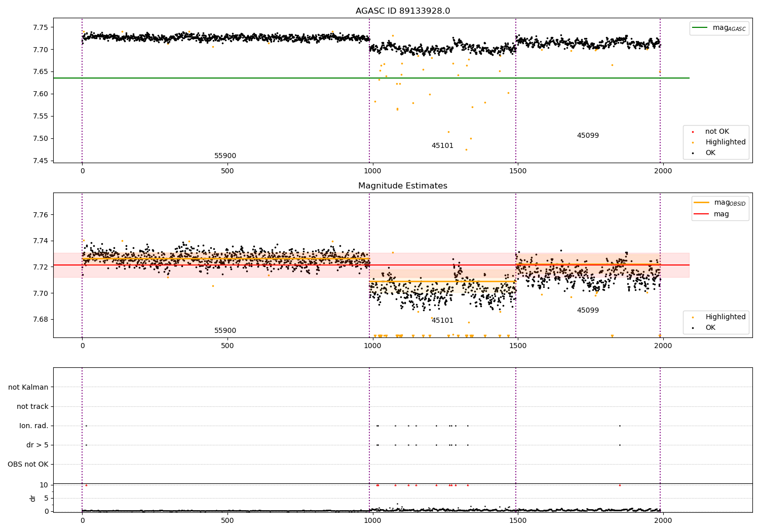This screenshot has height=532, width=760.
Task: Click the 55900 label in the top plot
Action: [x=225, y=156]
